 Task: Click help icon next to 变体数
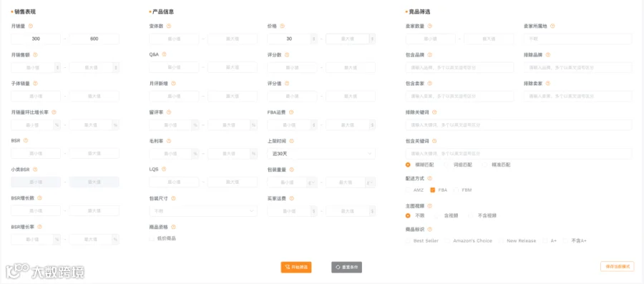pyautogui.click(x=169, y=26)
